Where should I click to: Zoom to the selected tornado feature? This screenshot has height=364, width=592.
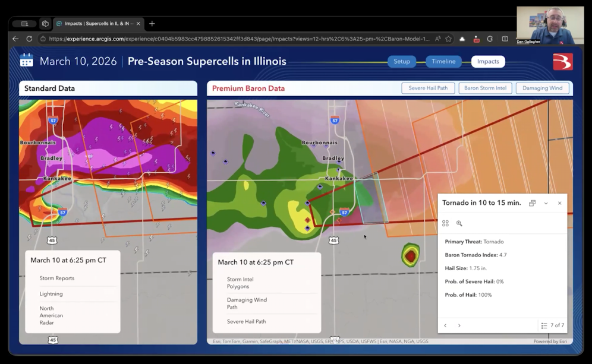459,223
